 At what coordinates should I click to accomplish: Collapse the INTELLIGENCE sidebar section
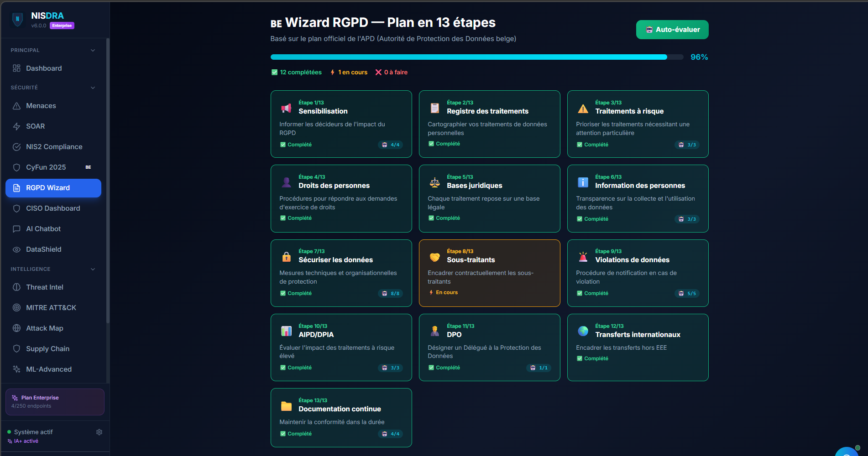pyautogui.click(x=93, y=269)
